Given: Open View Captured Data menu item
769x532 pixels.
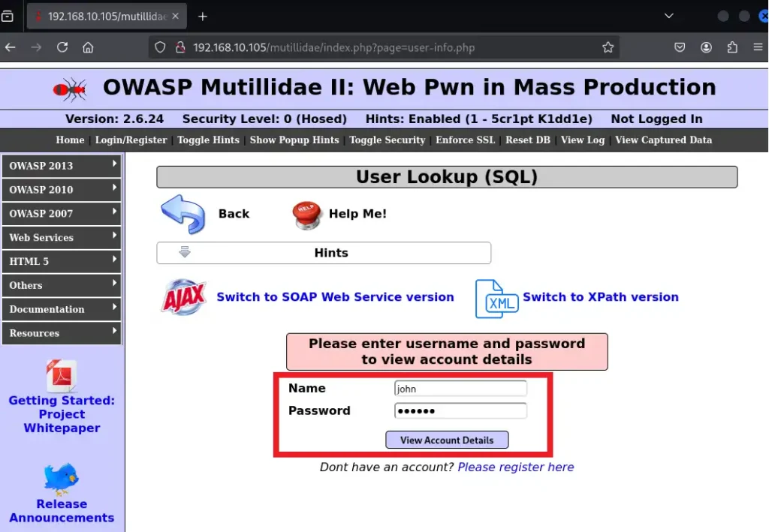Looking at the screenshot, I should click(x=664, y=140).
